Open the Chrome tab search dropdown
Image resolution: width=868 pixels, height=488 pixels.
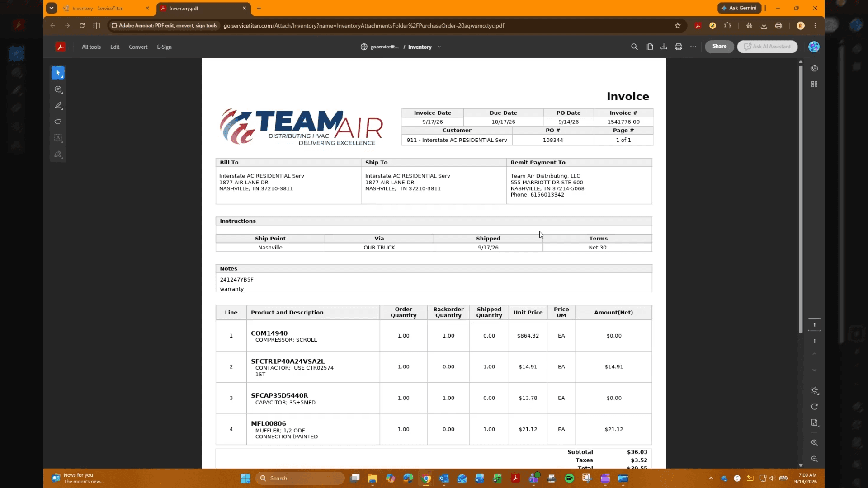pos(52,8)
